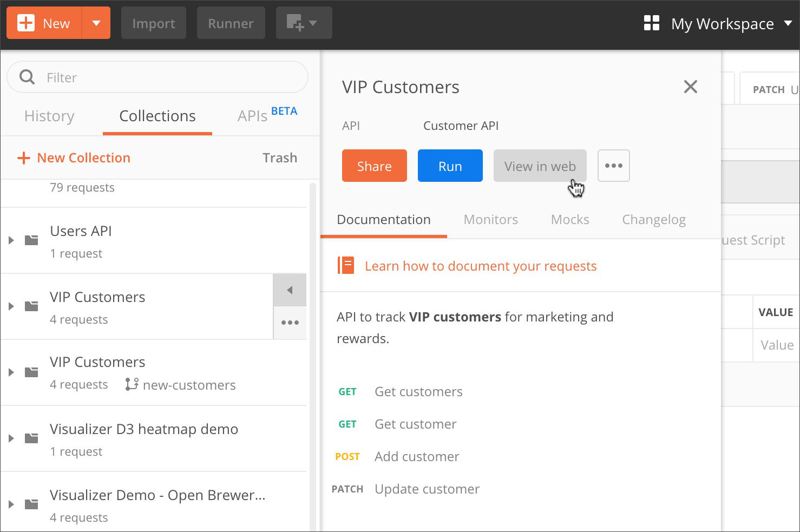
Task: Select Visualizer D3 heatmap demo collection
Action: [144, 429]
